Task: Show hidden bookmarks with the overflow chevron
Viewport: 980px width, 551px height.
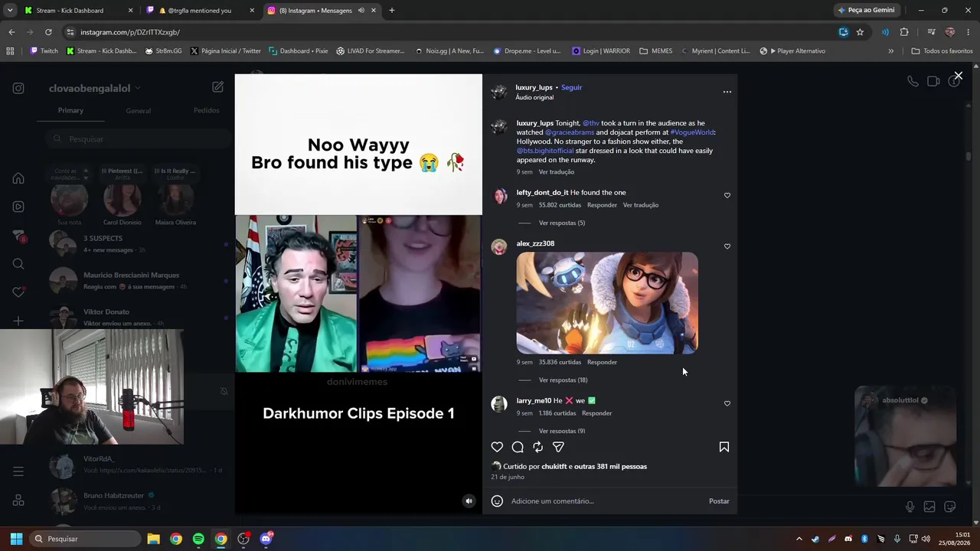Action: tap(890, 51)
